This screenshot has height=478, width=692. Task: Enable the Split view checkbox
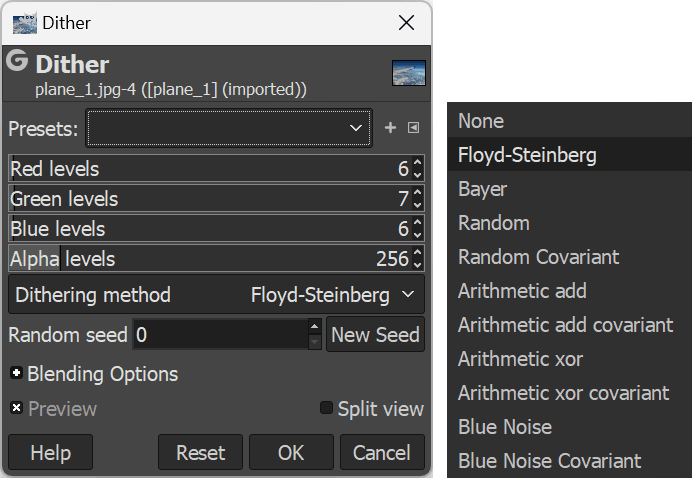[326, 408]
